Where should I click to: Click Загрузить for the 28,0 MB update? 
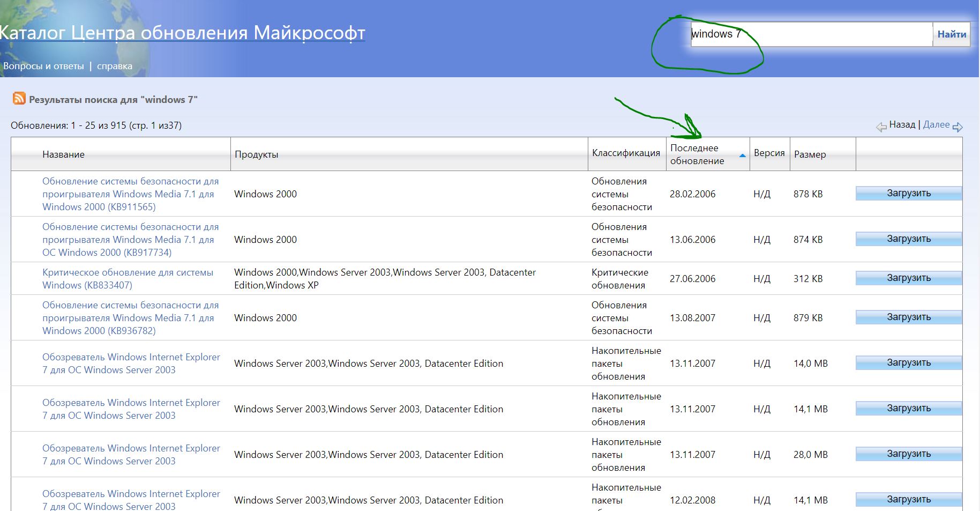pos(908,454)
